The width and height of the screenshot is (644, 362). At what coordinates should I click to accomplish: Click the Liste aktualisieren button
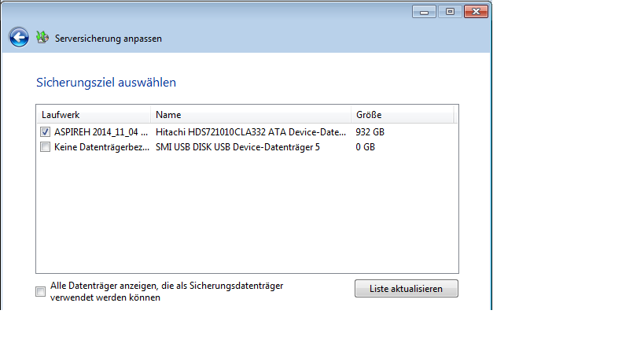[x=407, y=289]
